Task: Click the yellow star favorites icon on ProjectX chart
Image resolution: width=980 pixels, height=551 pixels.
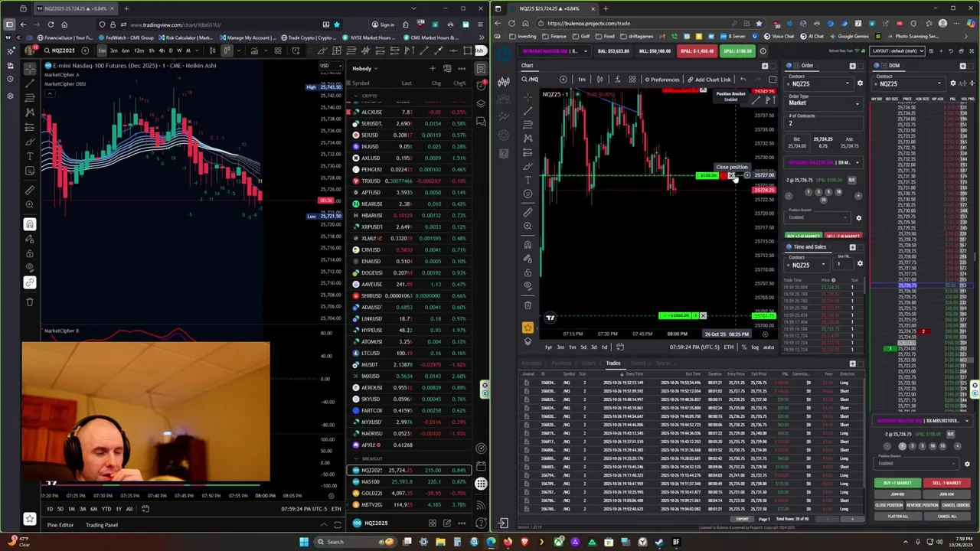Action: [x=527, y=328]
